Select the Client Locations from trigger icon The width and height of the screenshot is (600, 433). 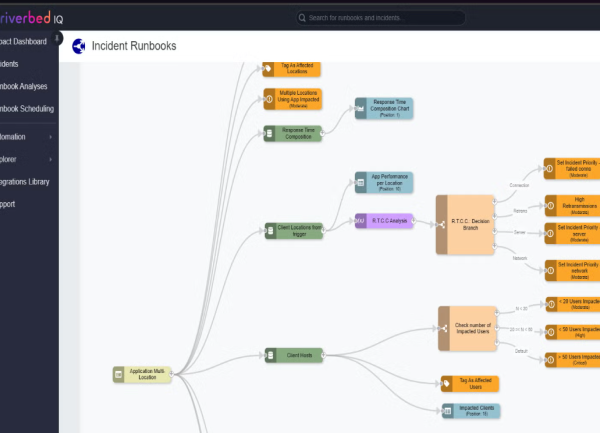pos(271,231)
